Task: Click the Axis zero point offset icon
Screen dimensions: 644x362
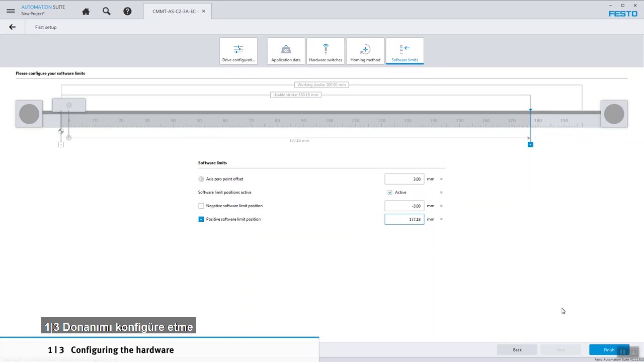Action: (x=201, y=179)
